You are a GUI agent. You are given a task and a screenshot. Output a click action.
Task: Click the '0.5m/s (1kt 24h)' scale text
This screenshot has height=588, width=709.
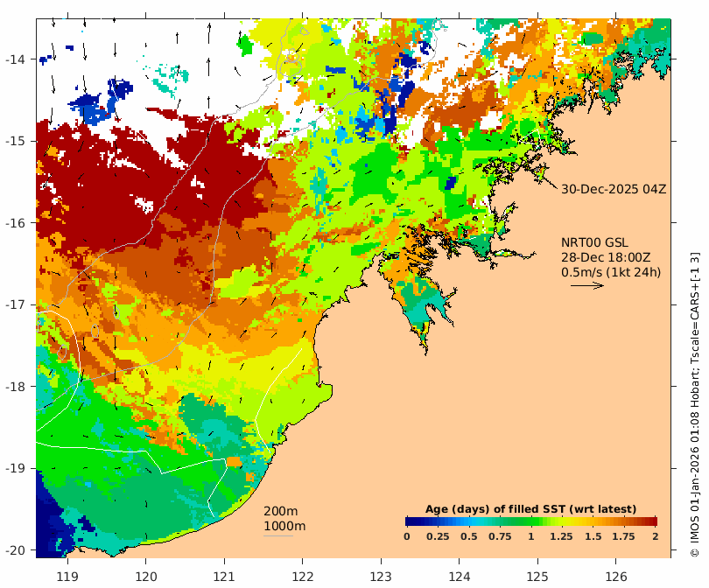(611, 272)
